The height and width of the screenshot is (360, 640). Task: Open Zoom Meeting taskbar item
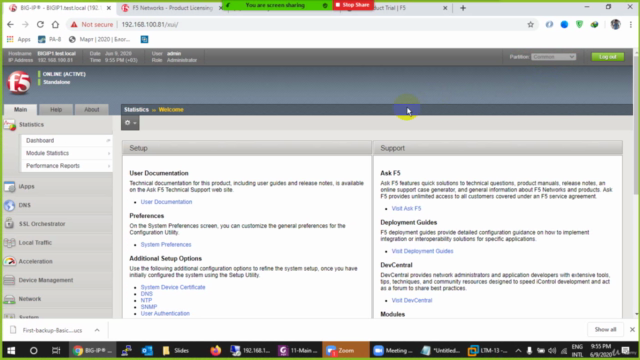pyautogui.click(x=392, y=351)
